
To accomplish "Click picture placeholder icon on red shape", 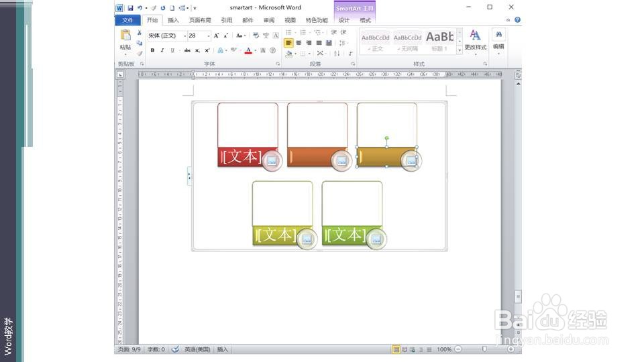I will pos(272,161).
